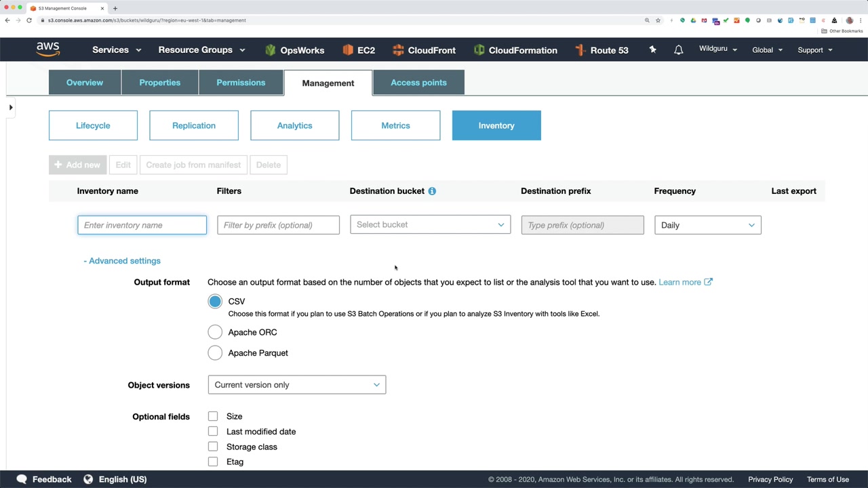Click the language globe icon
868x488 pixels.
pyautogui.click(x=88, y=479)
